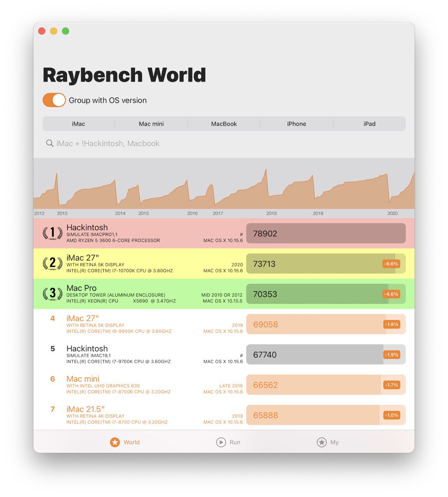Click the -1.9% difference badge
The height and width of the screenshot is (497, 448).
[x=391, y=355]
